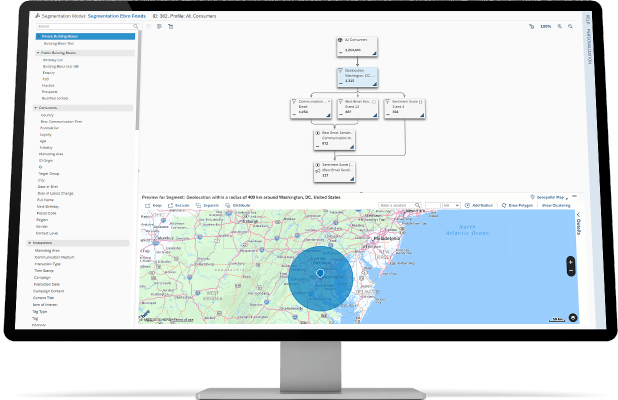Collapse the Public Building Blocks section
Image resolution: width=618 pixels, height=400 pixels.
[x=38, y=52]
